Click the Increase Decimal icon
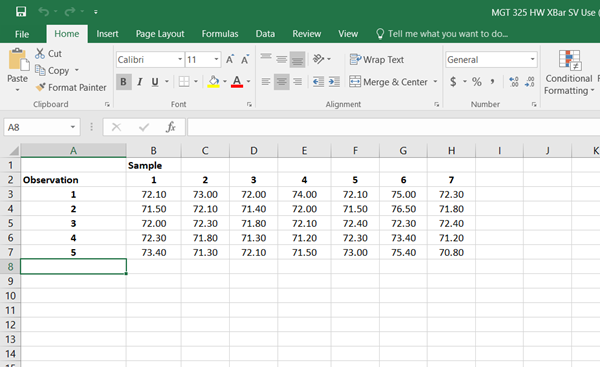600x367 pixels. tap(514, 82)
